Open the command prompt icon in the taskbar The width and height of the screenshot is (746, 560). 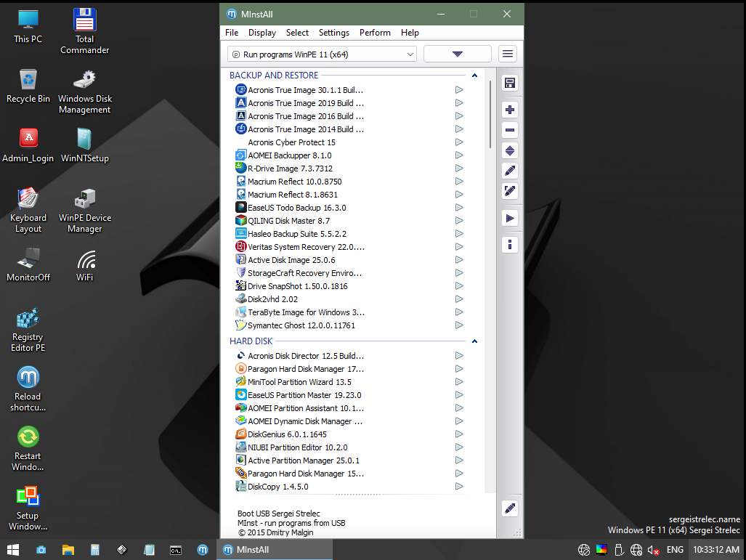pyautogui.click(x=176, y=550)
